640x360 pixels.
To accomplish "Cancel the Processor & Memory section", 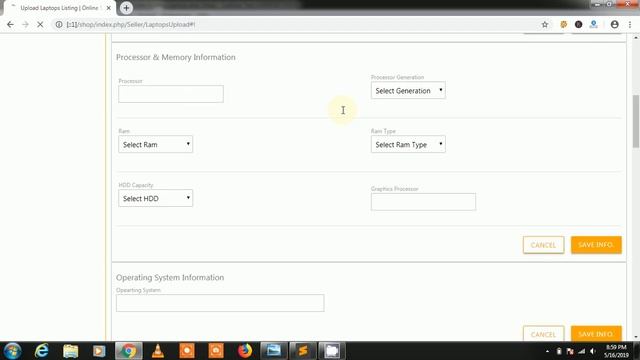I will (x=543, y=245).
